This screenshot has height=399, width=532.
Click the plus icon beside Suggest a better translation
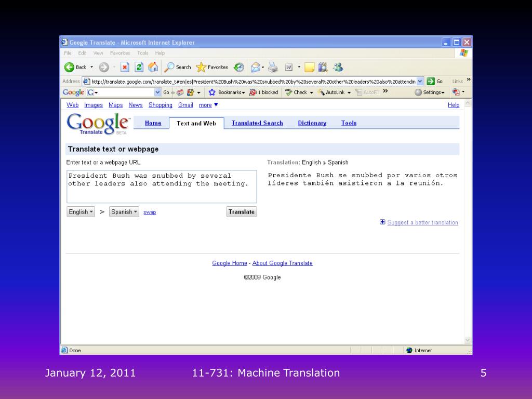[x=382, y=222]
